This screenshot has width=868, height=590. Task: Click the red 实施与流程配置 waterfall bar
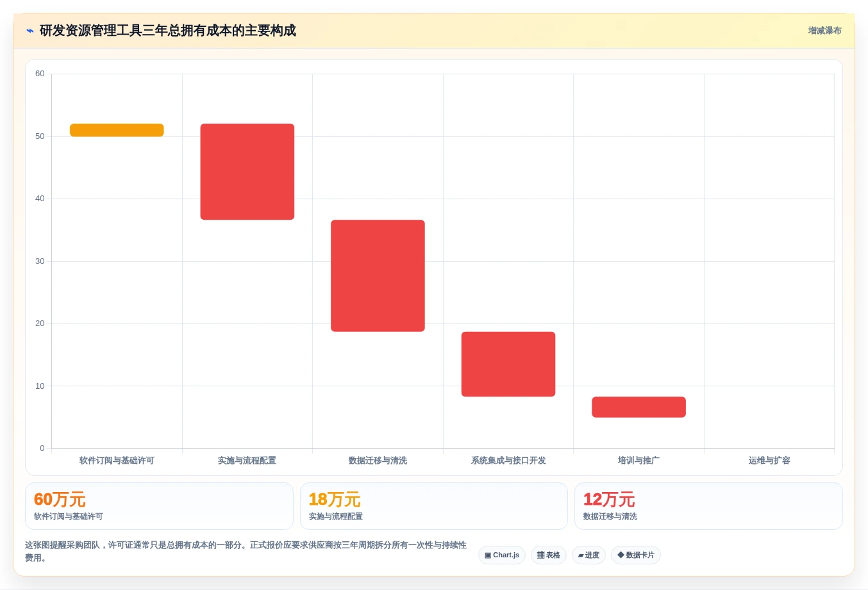click(x=247, y=172)
